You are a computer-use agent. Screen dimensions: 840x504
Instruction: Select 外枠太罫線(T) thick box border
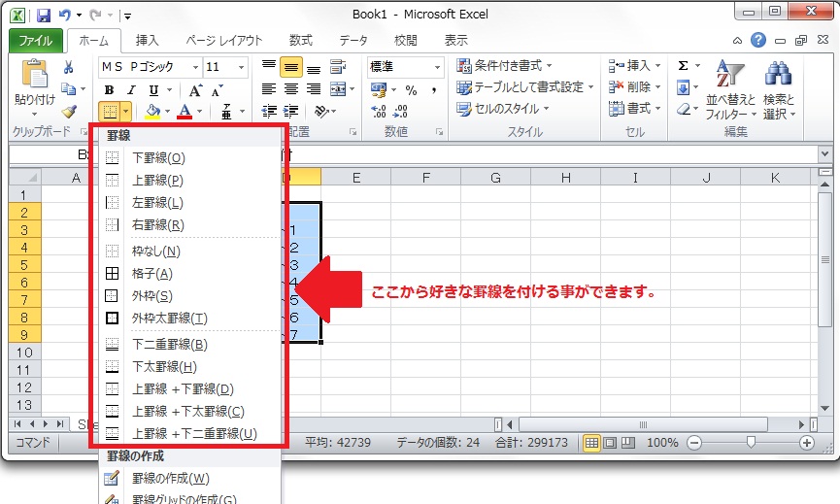click(x=190, y=319)
